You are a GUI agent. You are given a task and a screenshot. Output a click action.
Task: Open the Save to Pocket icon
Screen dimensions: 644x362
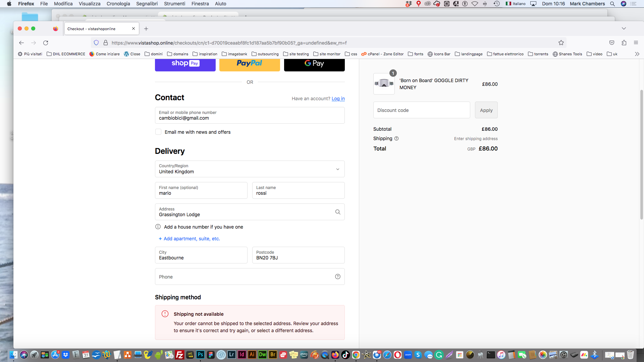point(612,43)
